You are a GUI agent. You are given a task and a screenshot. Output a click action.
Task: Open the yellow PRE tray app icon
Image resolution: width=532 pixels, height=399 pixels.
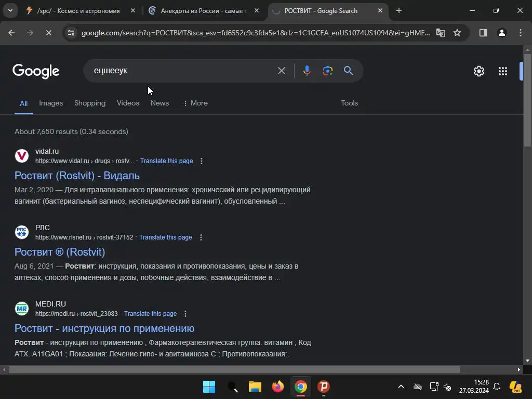point(516,387)
